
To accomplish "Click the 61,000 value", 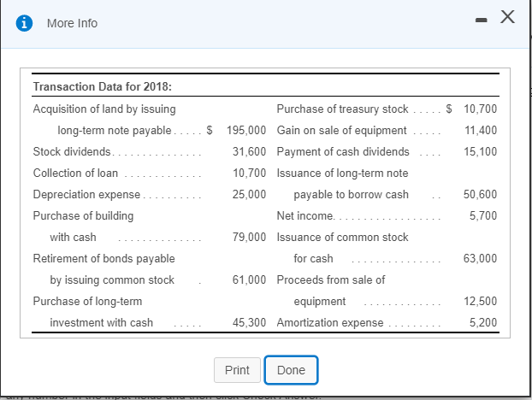I will coord(250,279).
